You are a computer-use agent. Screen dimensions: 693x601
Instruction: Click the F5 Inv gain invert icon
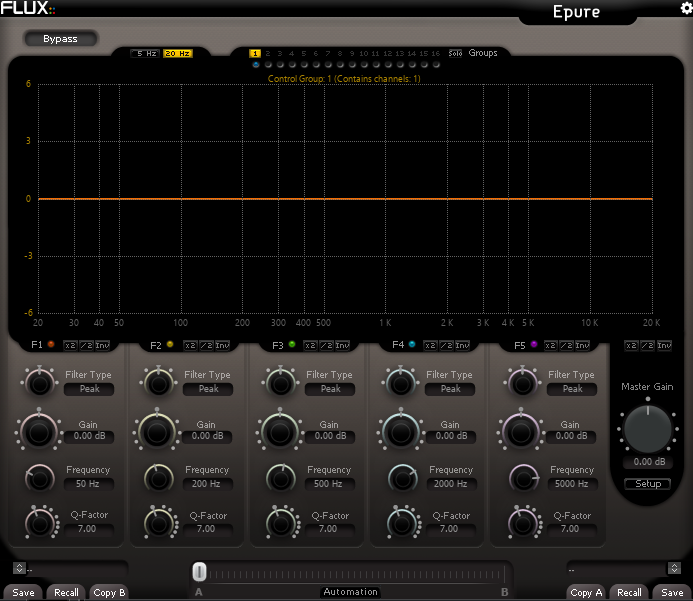coord(582,345)
